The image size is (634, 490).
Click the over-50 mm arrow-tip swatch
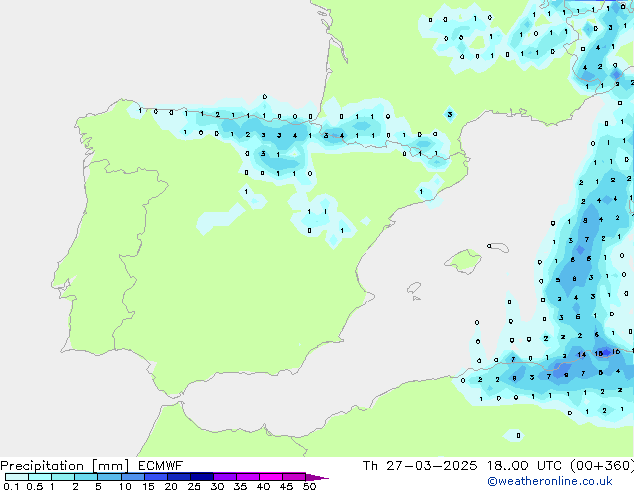[316, 477]
